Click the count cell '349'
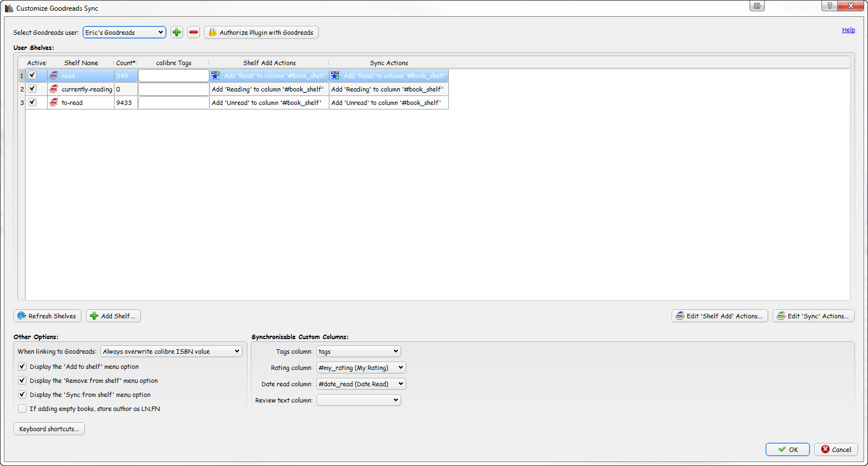Image resolution: width=868 pixels, height=466 pixels. pos(126,76)
